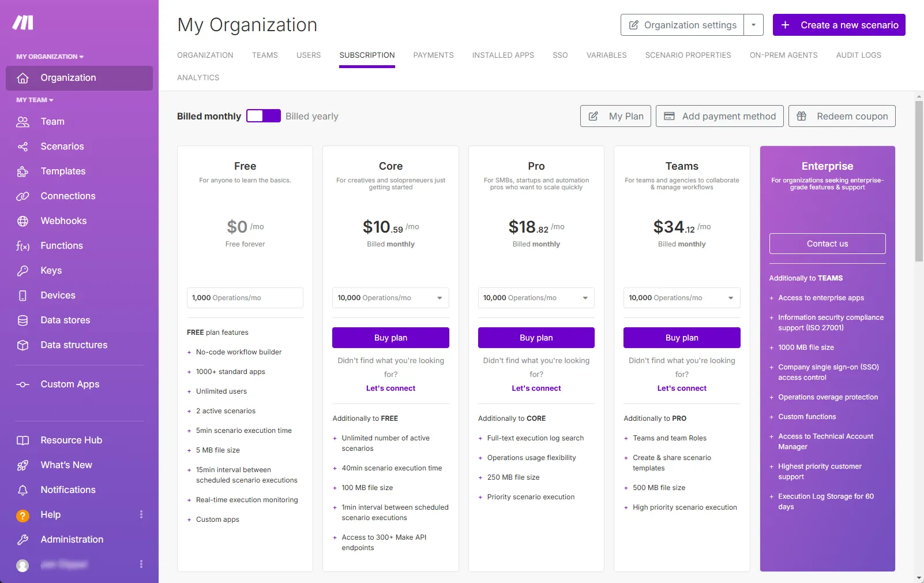Buy the Core plan
Image resolution: width=924 pixels, height=583 pixels.
(390, 338)
